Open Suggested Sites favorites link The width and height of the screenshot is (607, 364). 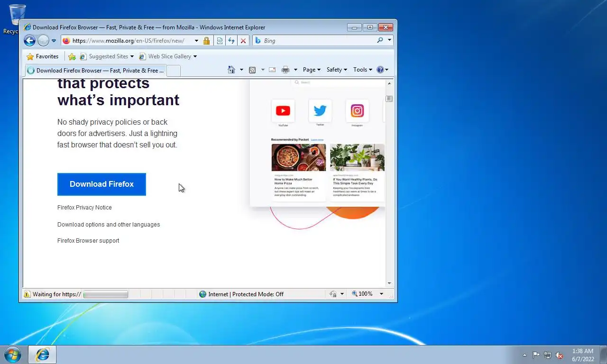coord(107,56)
